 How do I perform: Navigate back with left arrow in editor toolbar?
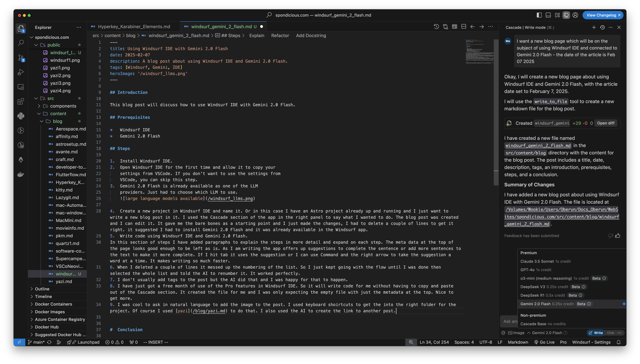point(473,26)
